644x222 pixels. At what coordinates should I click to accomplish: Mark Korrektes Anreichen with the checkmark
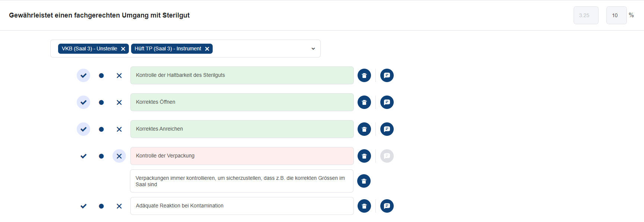point(83,129)
